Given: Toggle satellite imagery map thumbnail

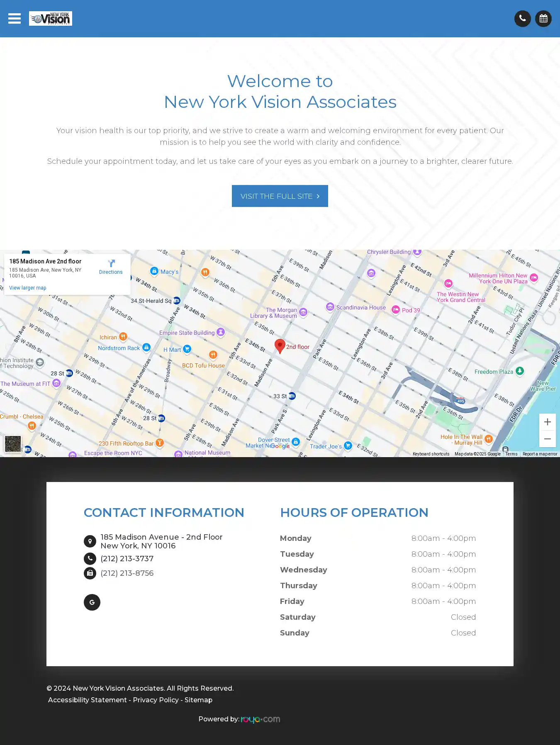Looking at the screenshot, I should (x=13, y=443).
